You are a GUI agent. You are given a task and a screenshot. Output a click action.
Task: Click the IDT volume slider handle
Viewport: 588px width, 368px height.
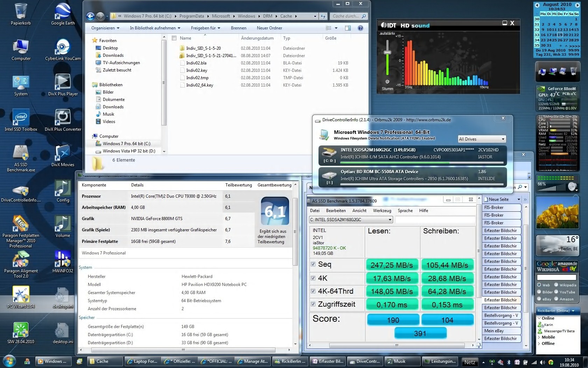tap(387, 52)
